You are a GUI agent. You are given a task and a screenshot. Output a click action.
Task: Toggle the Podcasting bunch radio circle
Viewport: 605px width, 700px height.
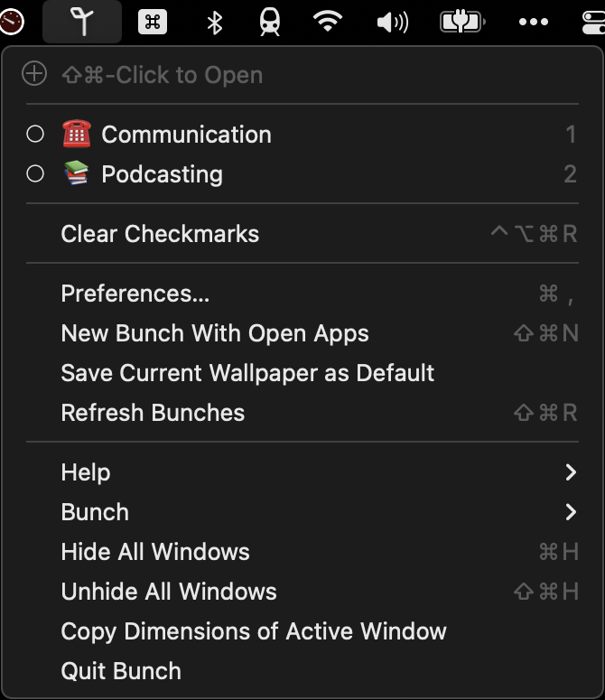pos(35,173)
